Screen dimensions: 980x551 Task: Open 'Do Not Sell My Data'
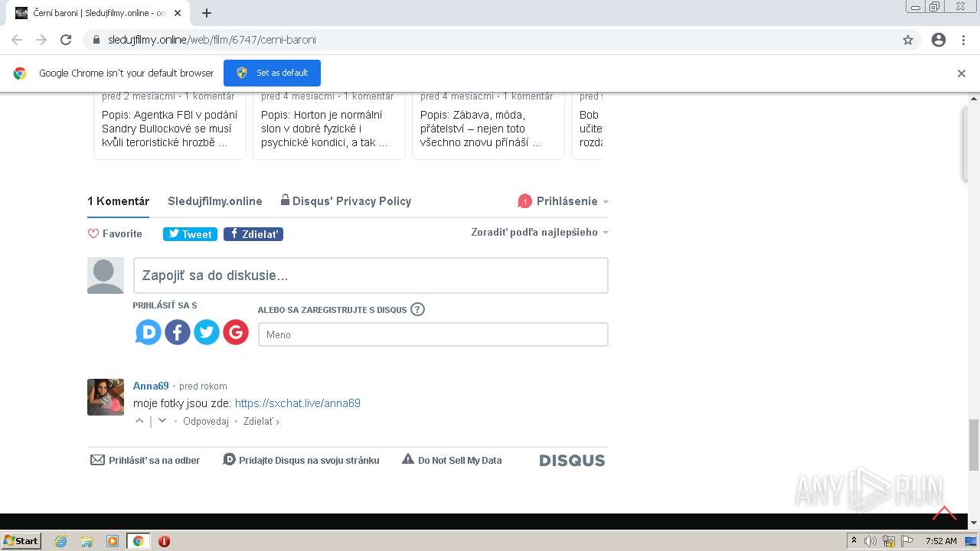[452, 460]
